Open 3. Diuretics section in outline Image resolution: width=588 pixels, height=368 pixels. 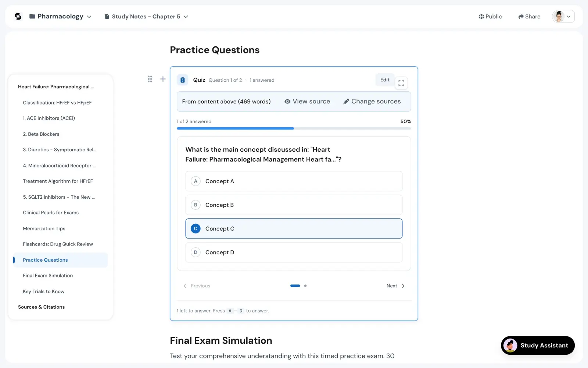(60, 150)
